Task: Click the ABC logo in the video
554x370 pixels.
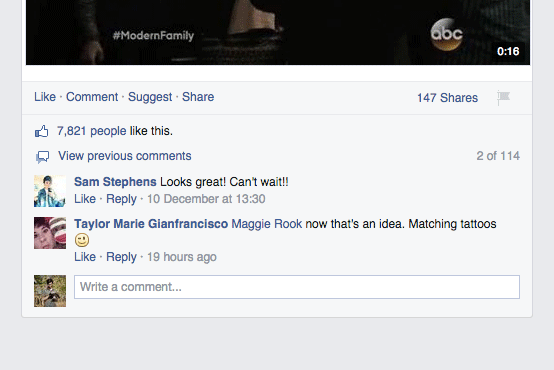Action: coord(447,34)
